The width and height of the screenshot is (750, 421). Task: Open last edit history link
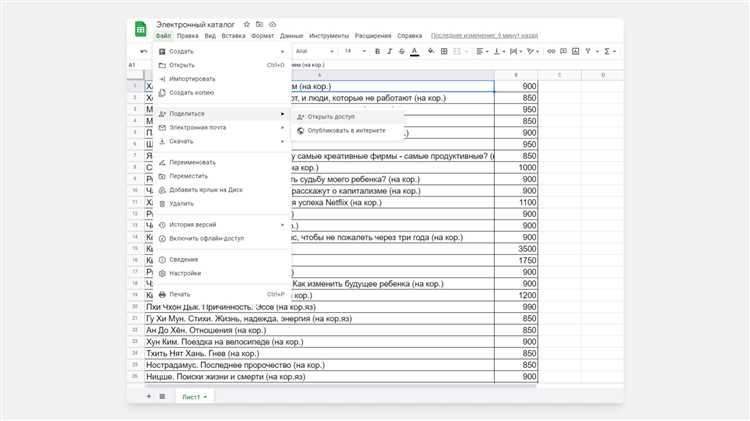pos(485,36)
